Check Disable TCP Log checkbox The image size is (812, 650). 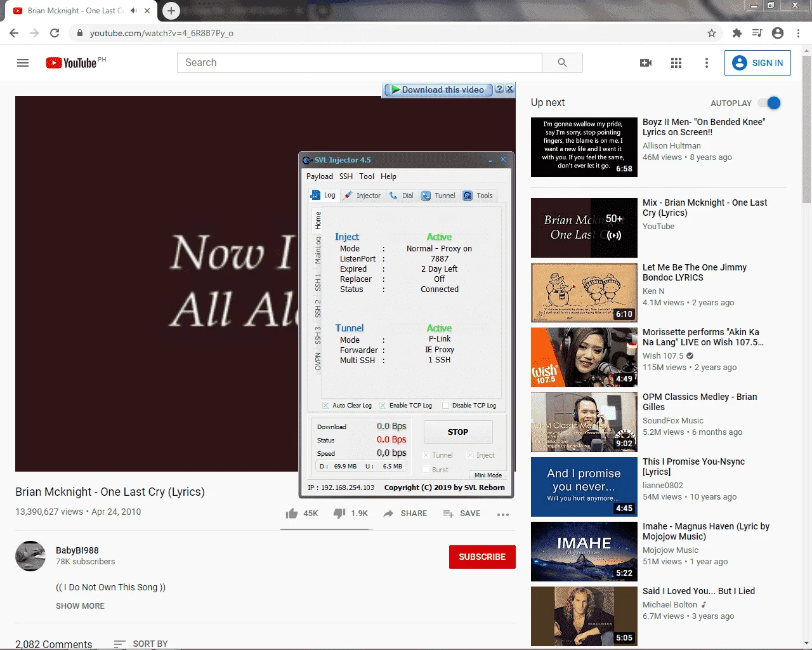tap(445, 406)
